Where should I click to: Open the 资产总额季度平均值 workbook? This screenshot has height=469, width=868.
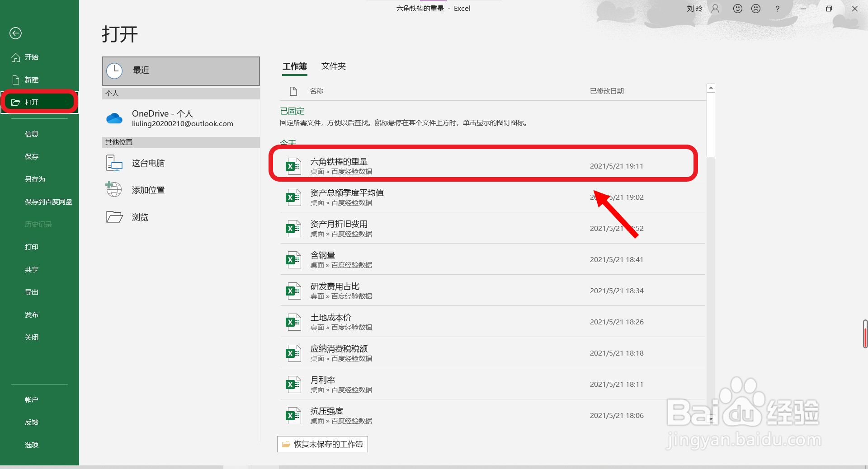[x=493, y=197]
